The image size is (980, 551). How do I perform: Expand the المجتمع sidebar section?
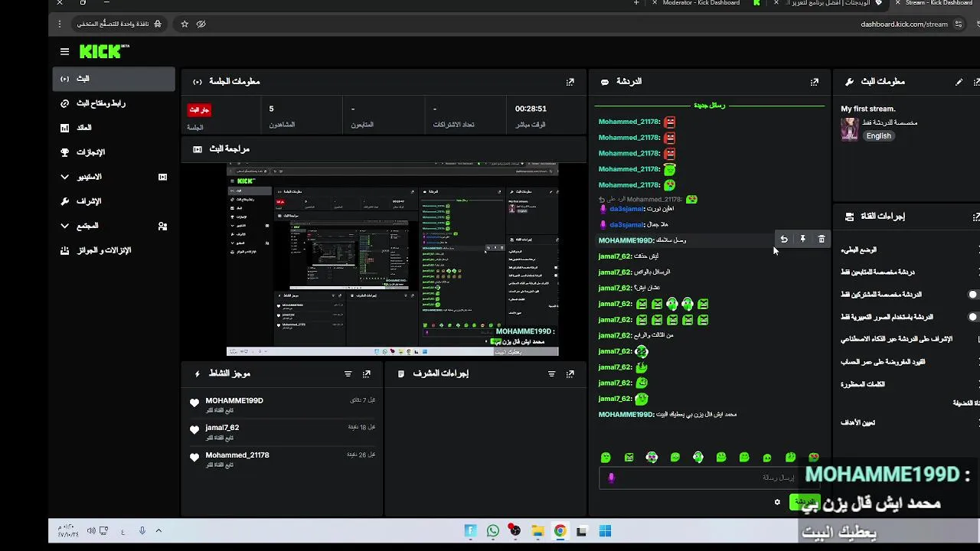pos(64,226)
